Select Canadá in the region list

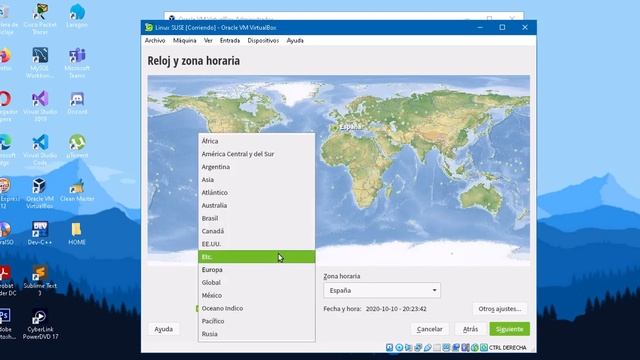257,231
